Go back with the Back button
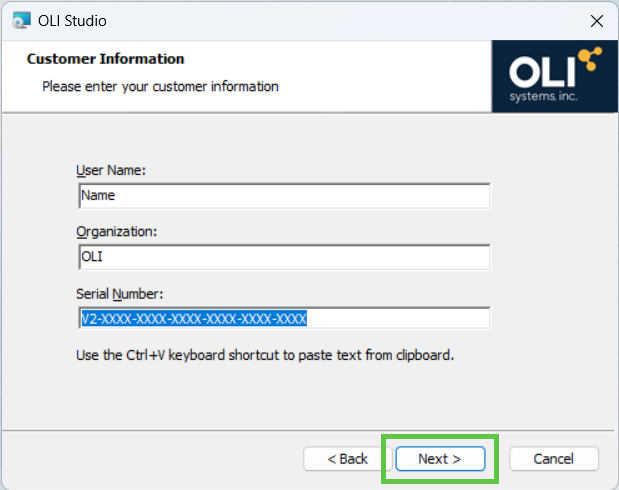Viewport: 619px width, 490px height. click(x=347, y=459)
